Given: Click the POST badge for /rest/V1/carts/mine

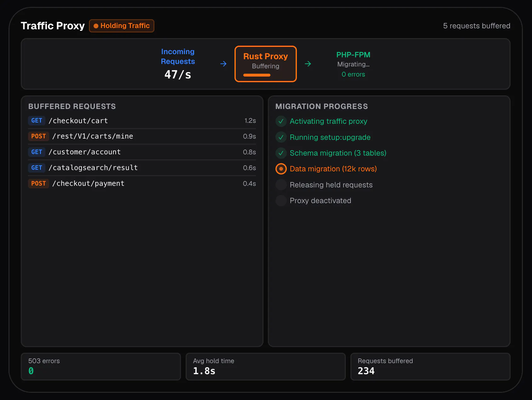Looking at the screenshot, I should [x=38, y=136].
